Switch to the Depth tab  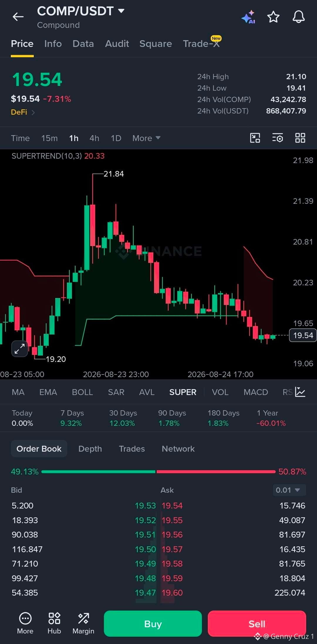coord(90,449)
